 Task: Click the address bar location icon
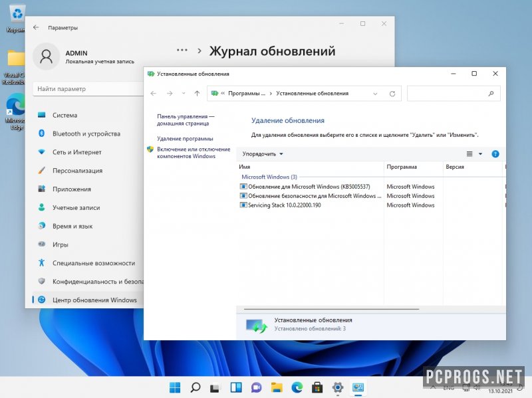tap(214, 94)
